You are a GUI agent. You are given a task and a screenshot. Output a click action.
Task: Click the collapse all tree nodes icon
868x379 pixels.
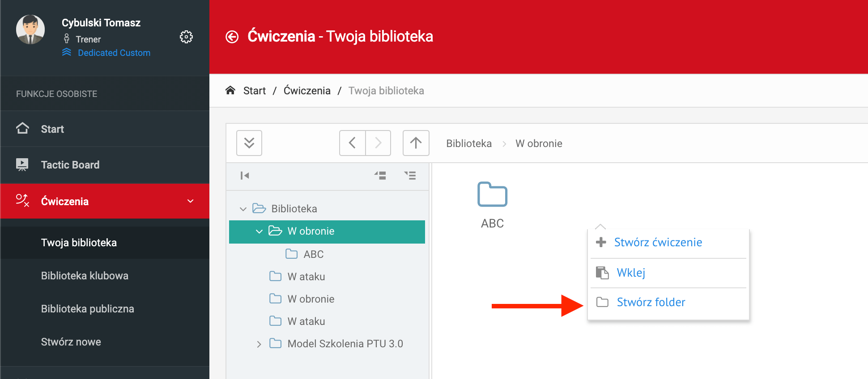(x=380, y=176)
